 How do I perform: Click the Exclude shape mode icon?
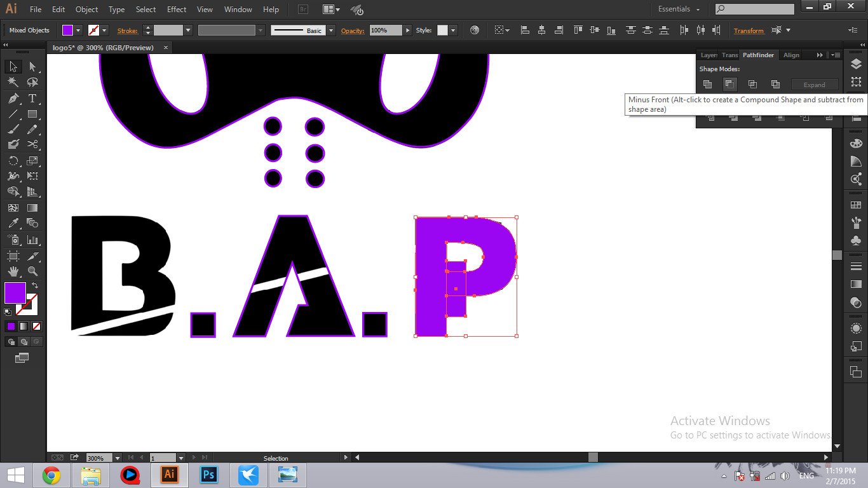click(775, 84)
